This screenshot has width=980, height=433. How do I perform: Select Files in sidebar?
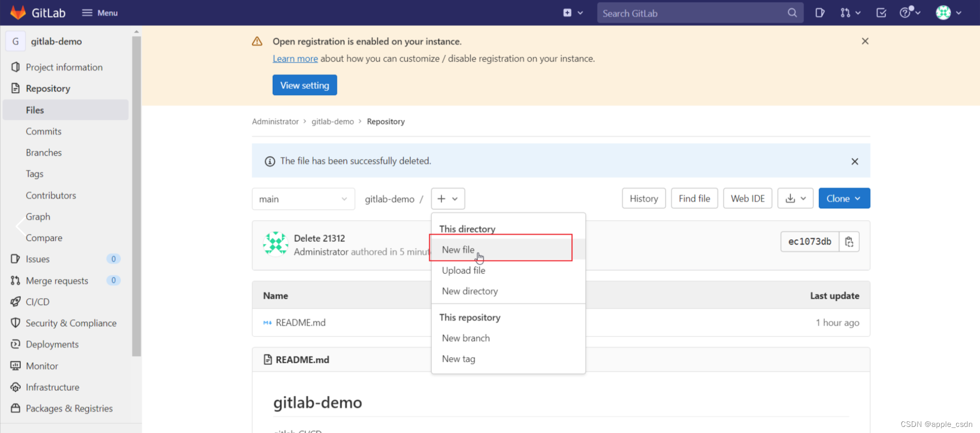point(66,110)
